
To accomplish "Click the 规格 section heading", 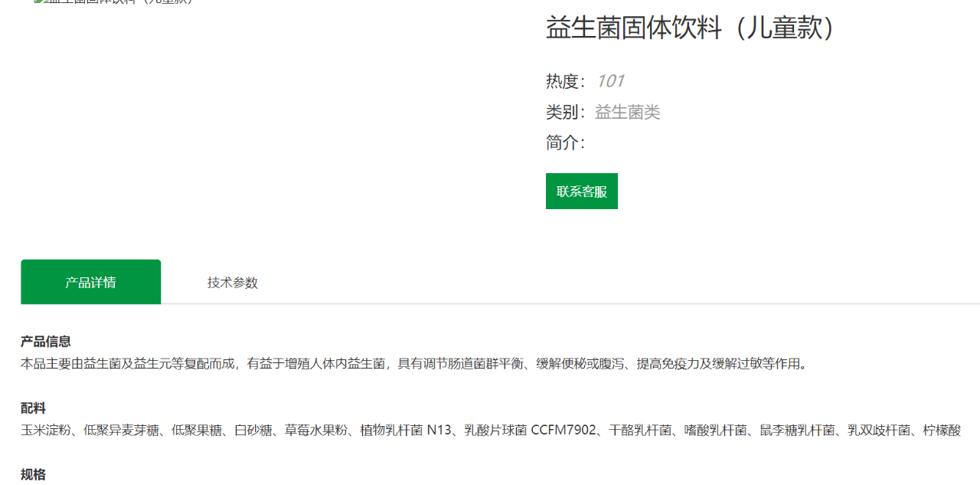I will click(x=34, y=475).
